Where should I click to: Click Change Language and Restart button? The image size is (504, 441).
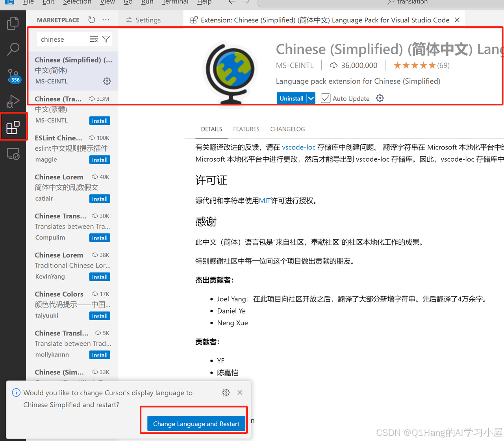tap(196, 424)
